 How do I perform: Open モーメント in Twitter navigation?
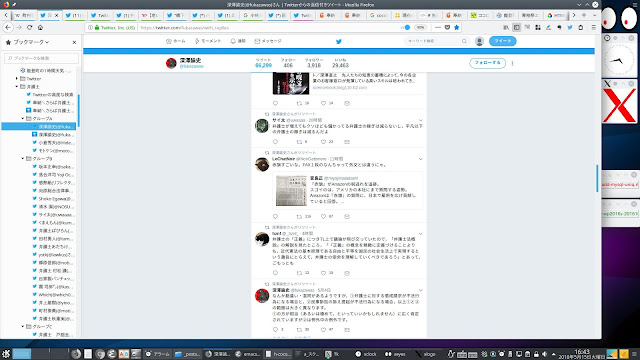pos(208,41)
